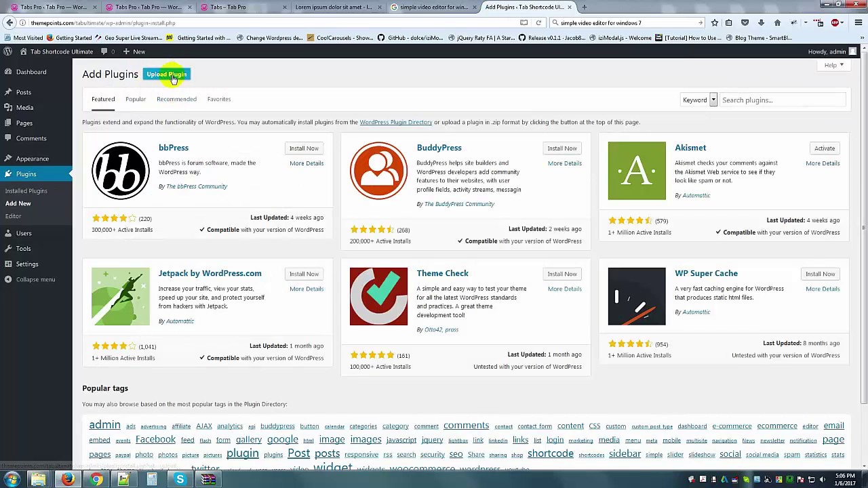Switch to the Favorites tab
The image size is (868, 488).
[219, 100]
